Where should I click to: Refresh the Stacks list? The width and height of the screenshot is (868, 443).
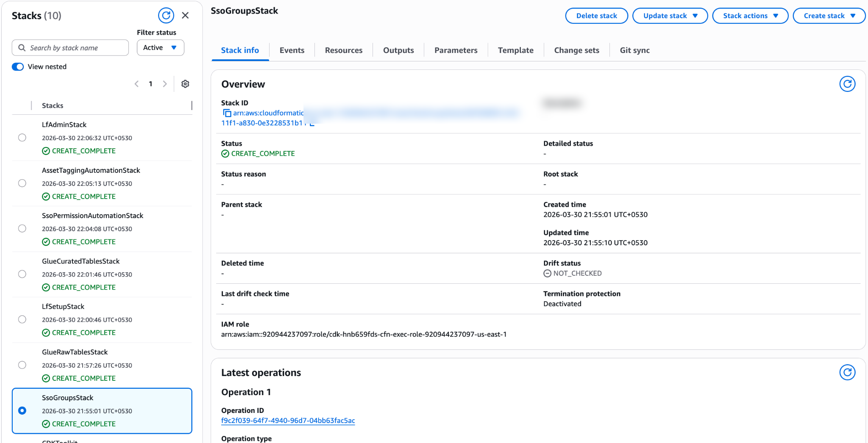[x=166, y=16]
